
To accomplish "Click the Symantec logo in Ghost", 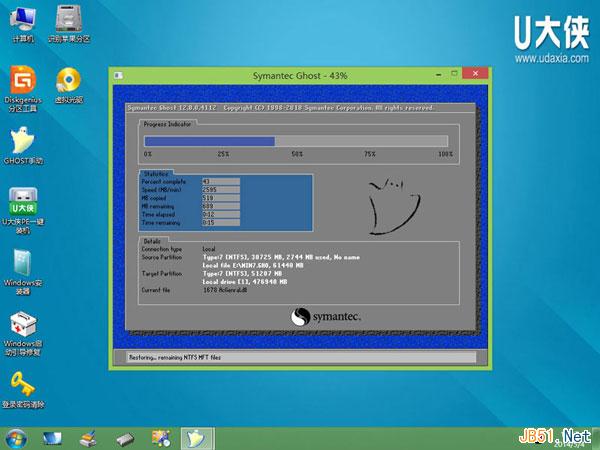I will (326, 317).
